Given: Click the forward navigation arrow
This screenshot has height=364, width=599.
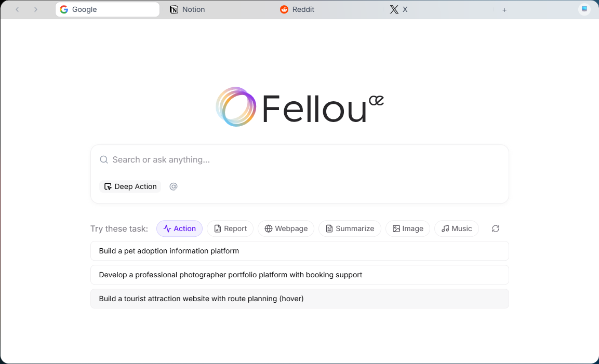Looking at the screenshot, I should 35,9.
